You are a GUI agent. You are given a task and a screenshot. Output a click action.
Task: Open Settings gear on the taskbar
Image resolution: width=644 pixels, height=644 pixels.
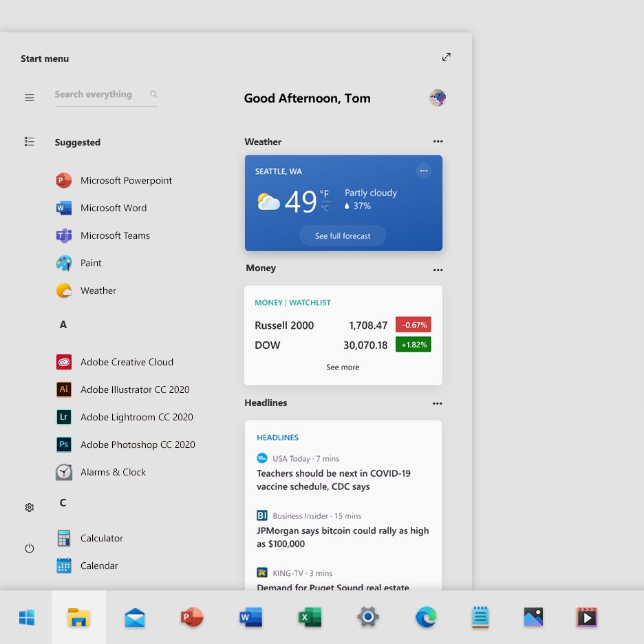(367, 617)
